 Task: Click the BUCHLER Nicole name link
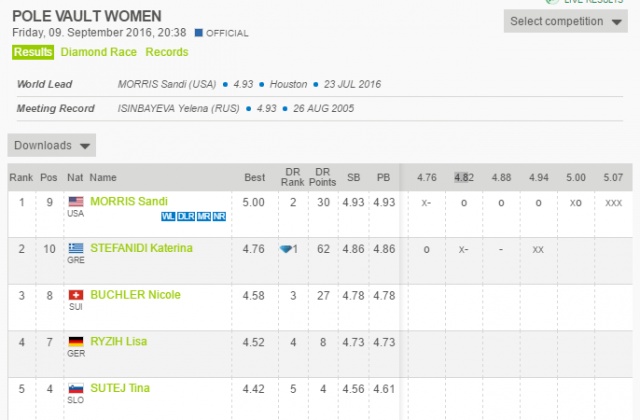pos(135,295)
